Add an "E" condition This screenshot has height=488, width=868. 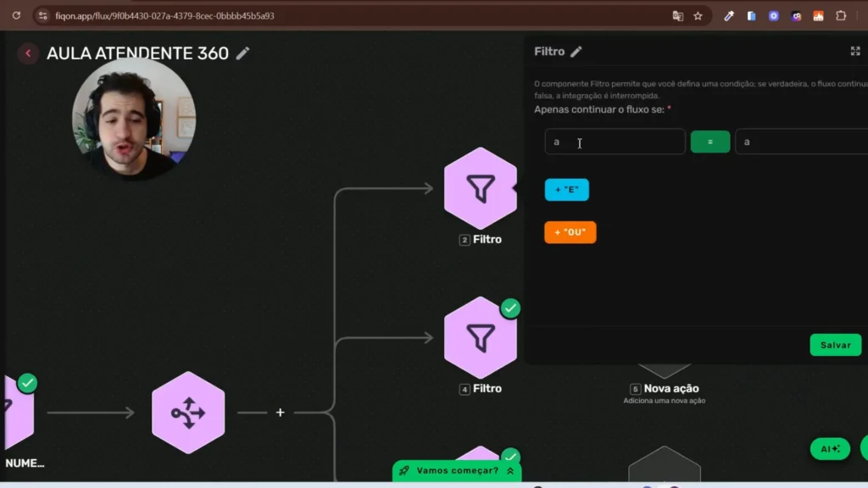(567, 190)
